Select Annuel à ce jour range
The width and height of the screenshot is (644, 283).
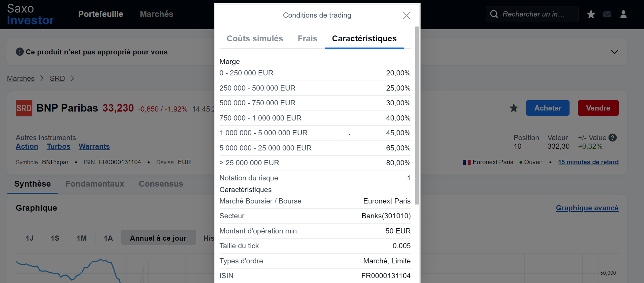coord(158,238)
